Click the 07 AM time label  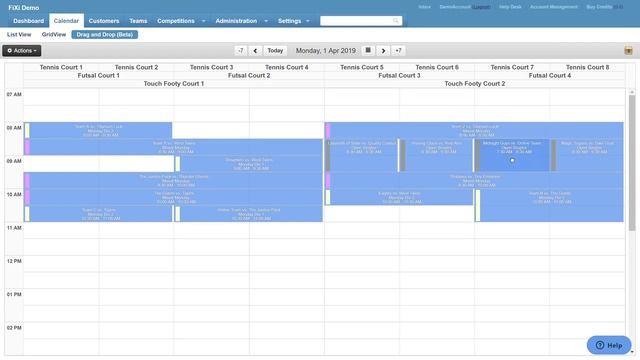(x=14, y=94)
